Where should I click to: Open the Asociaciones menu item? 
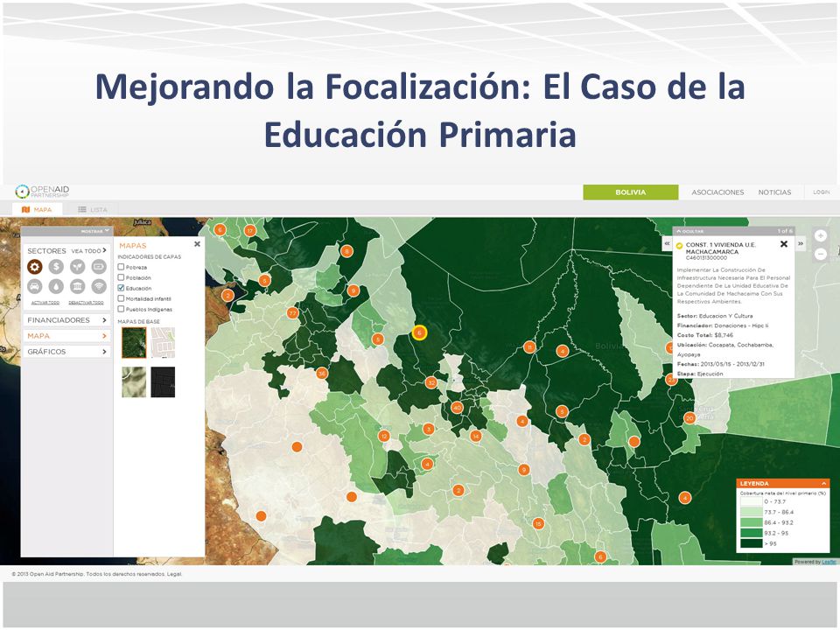pos(717,192)
